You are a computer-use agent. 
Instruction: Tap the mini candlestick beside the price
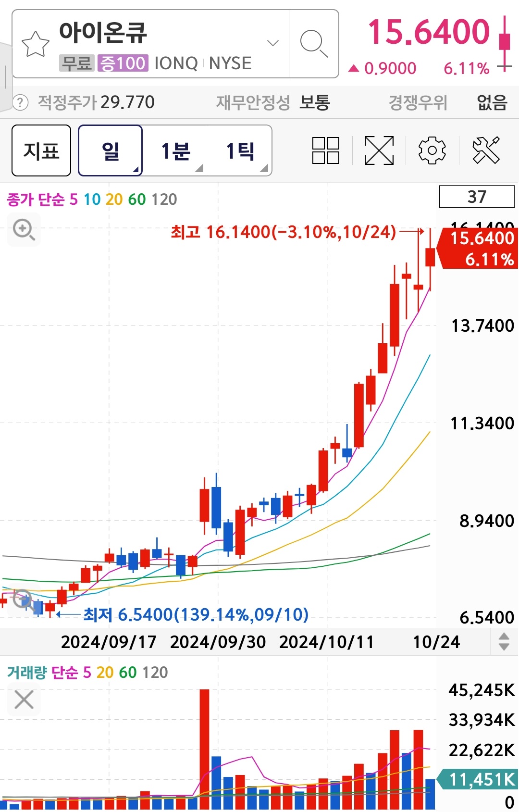click(x=505, y=43)
